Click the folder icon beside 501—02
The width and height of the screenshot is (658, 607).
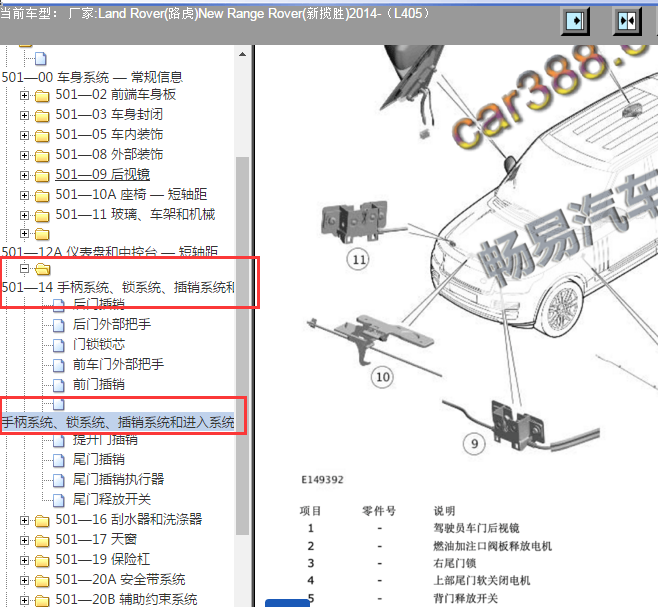click(42, 96)
